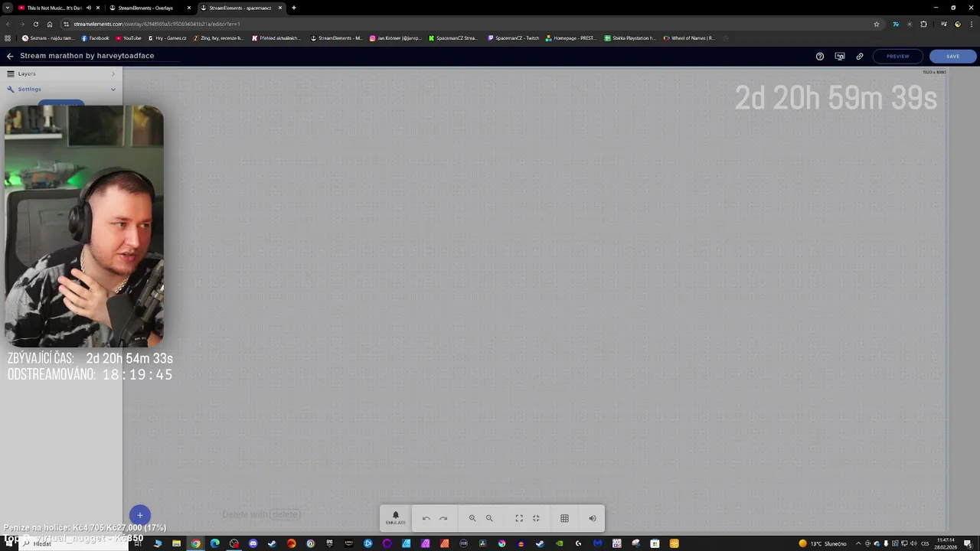Open the help question mark icon
Viewport: 980px width, 551px height.
[820, 56]
